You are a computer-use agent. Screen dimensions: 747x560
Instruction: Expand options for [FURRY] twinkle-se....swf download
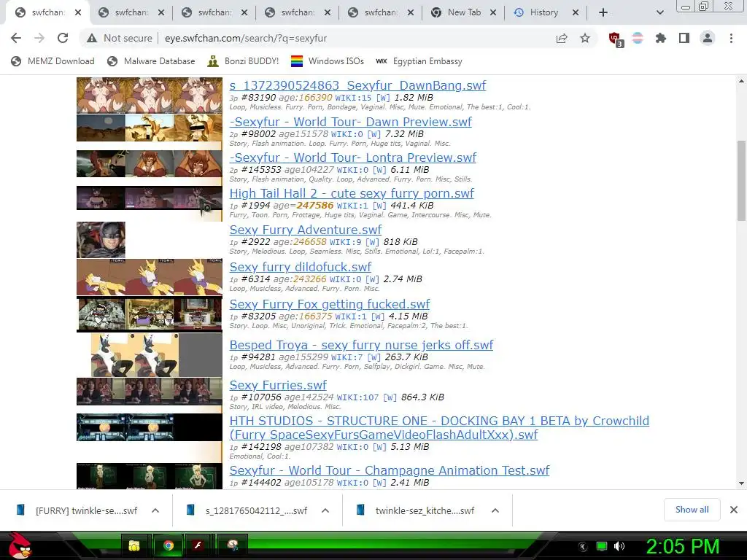(x=155, y=510)
